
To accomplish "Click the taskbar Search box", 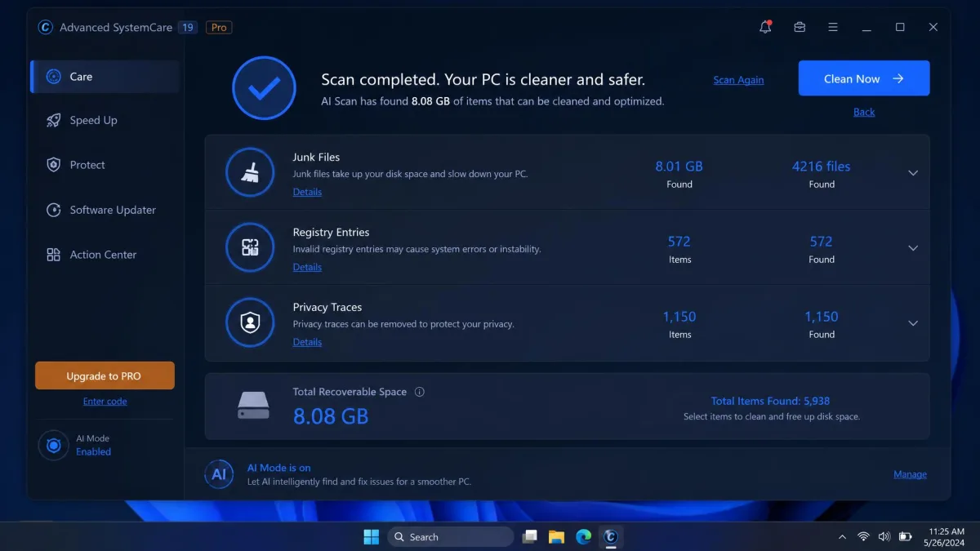I will [x=450, y=536].
